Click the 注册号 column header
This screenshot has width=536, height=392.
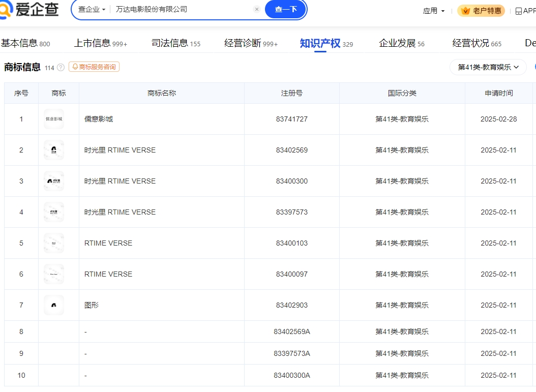click(291, 93)
